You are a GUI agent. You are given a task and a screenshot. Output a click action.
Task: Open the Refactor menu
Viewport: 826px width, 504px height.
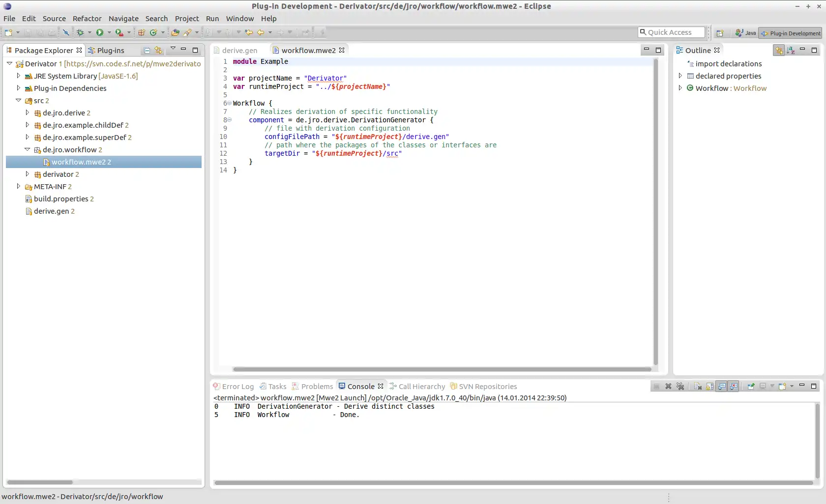click(87, 18)
